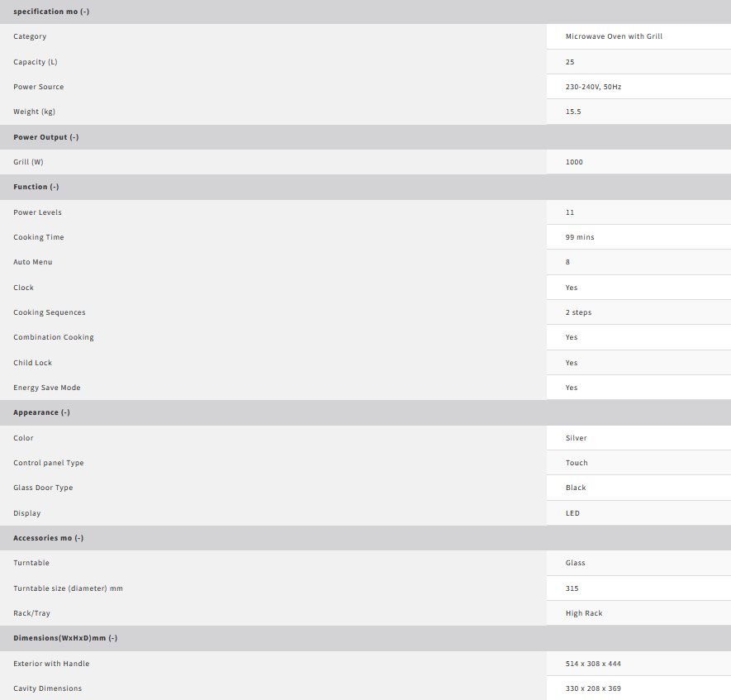731x700 pixels.
Task: Click the Cavity Dimensions value 330 x 208 x 369
Action: (x=595, y=688)
